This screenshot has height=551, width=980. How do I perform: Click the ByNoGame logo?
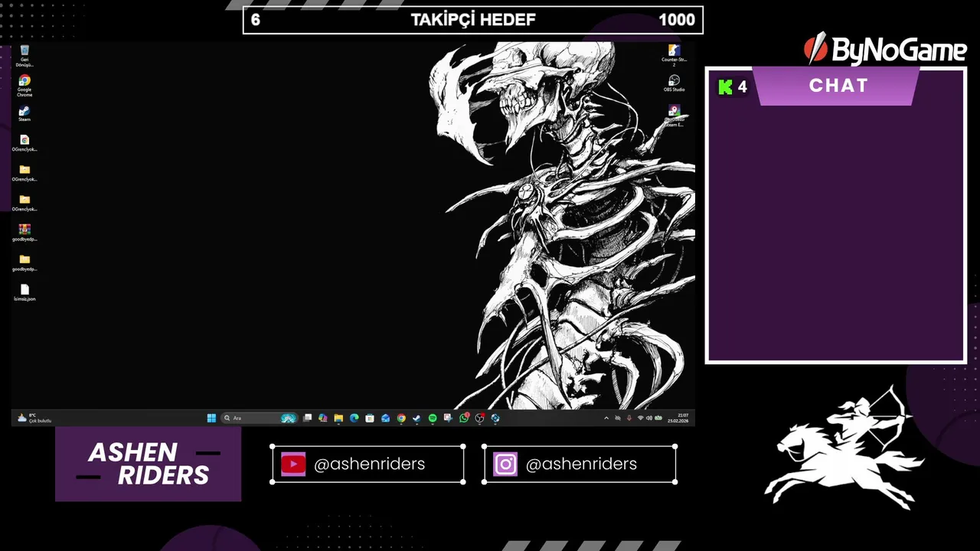click(x=885, y=50)
